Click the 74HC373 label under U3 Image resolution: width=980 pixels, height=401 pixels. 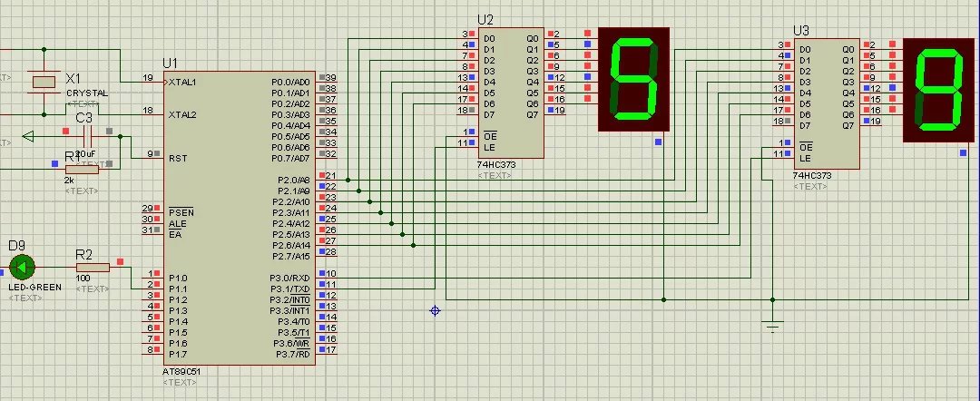click(x=812, y=175)
